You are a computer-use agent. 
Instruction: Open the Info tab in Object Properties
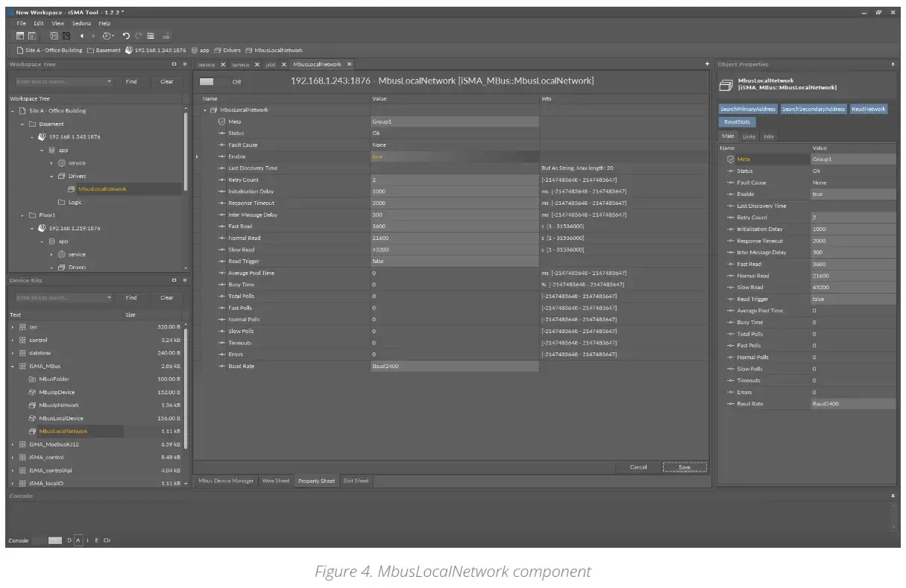pyautogui.click(x=768, y=136)
